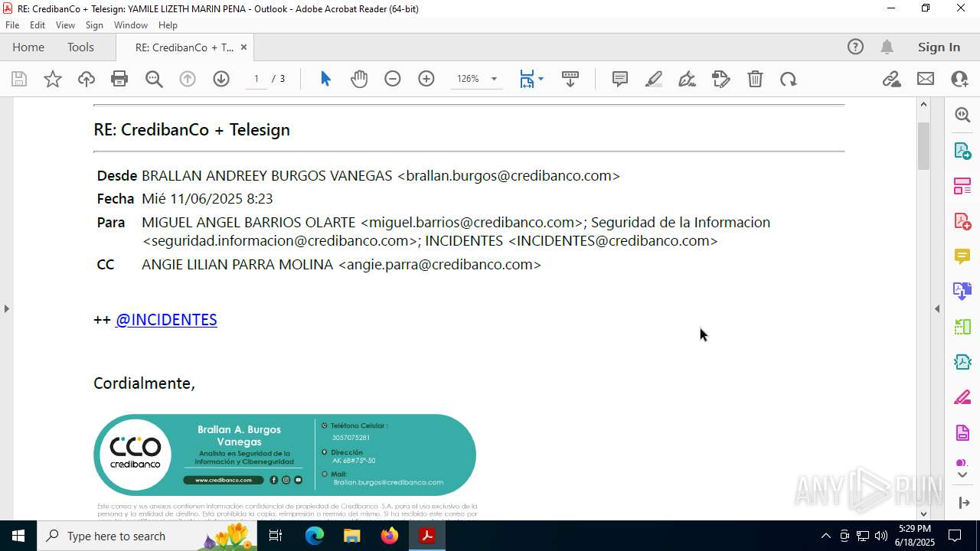Screen dimensions: 980x551
Task: Select the highlight text tool
Action: tap(654, 79)
